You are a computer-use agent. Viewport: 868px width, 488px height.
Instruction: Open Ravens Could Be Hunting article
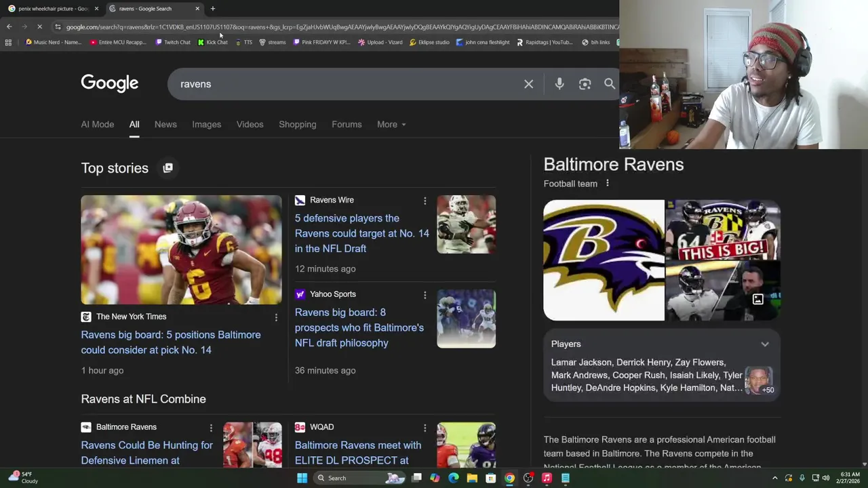pos(146,453)
